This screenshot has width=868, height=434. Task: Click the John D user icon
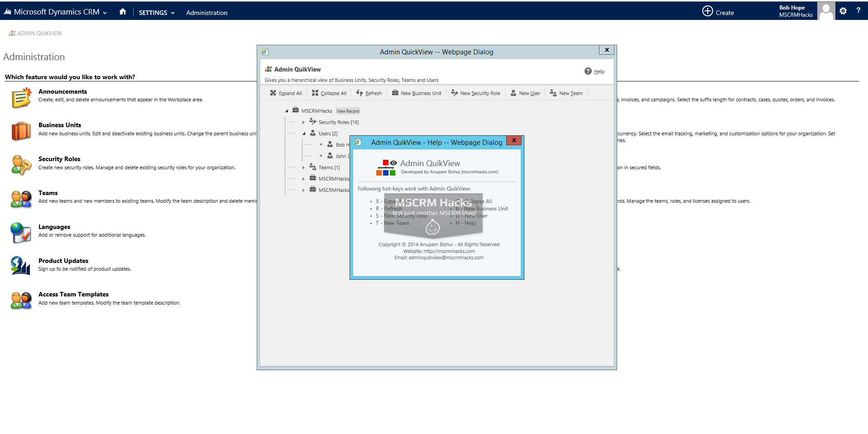330,156
